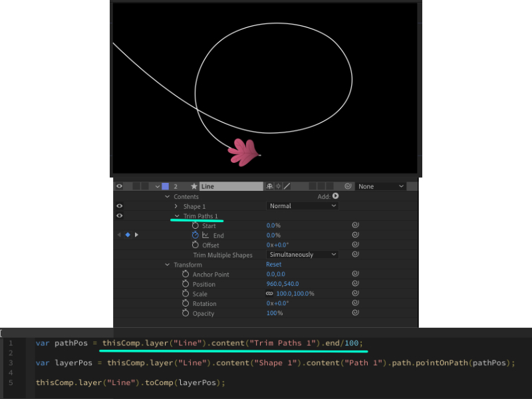Expand the Shape 1 group
This screenshot has width=532, height=399.
coord(176,206)
